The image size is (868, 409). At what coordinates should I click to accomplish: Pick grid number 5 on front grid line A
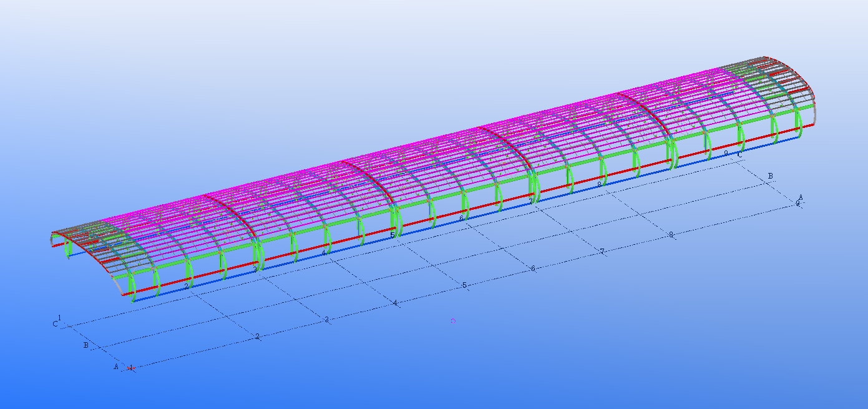tap(464, 285)
